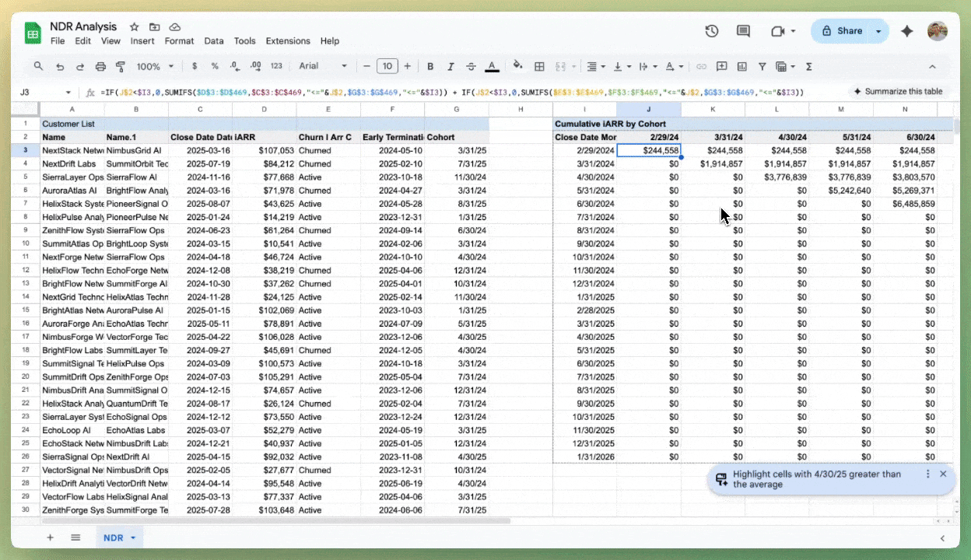The width and height of the screenshot is (971, 560).
Task: Toggle italic formatting
Action: [450, 66]
